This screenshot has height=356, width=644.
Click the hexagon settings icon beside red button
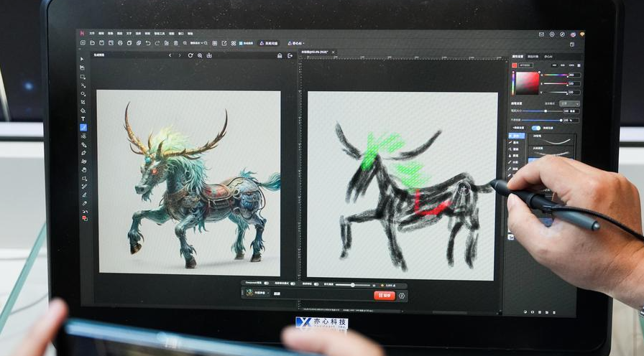click(x=402, y=296)
